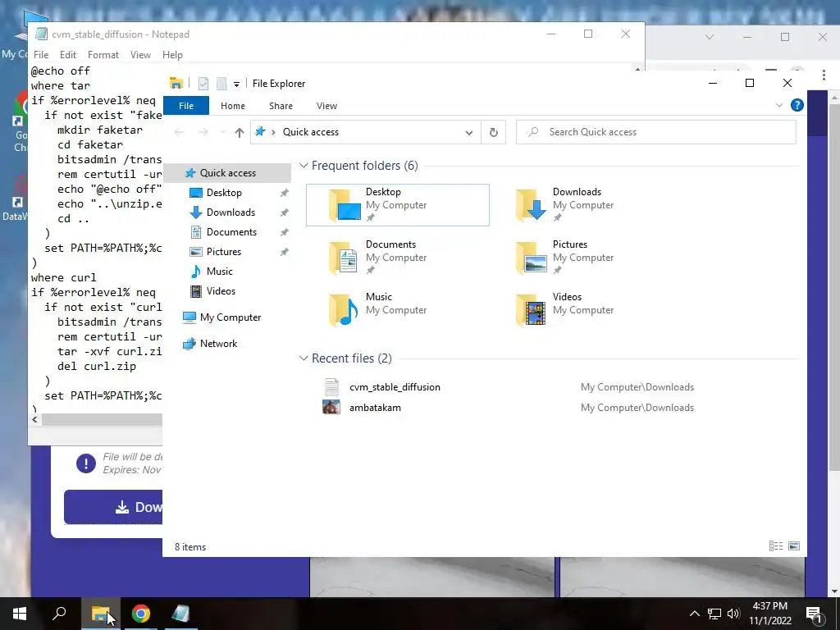Open Notepad Edit menu

[67, 55]
